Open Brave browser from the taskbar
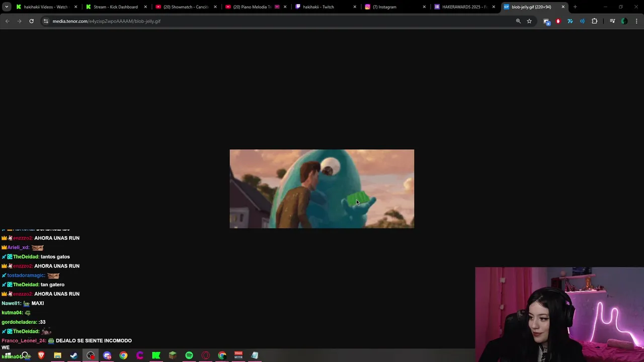This screenshot has width=644, height=362. 41,355
